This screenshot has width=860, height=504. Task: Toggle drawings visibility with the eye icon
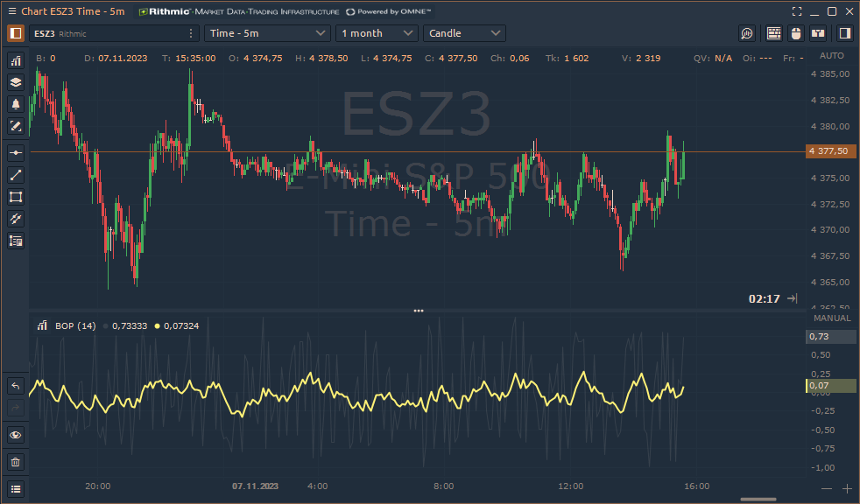16,435
